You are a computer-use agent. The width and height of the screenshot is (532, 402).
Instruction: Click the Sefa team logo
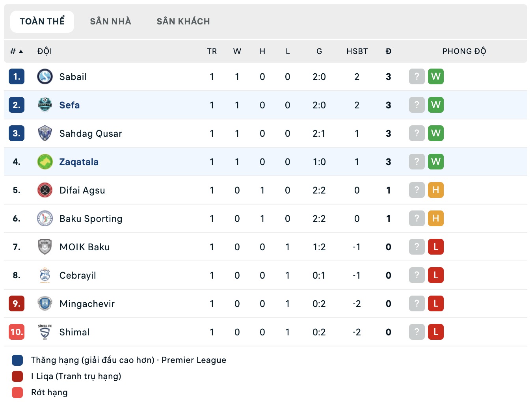45,105
